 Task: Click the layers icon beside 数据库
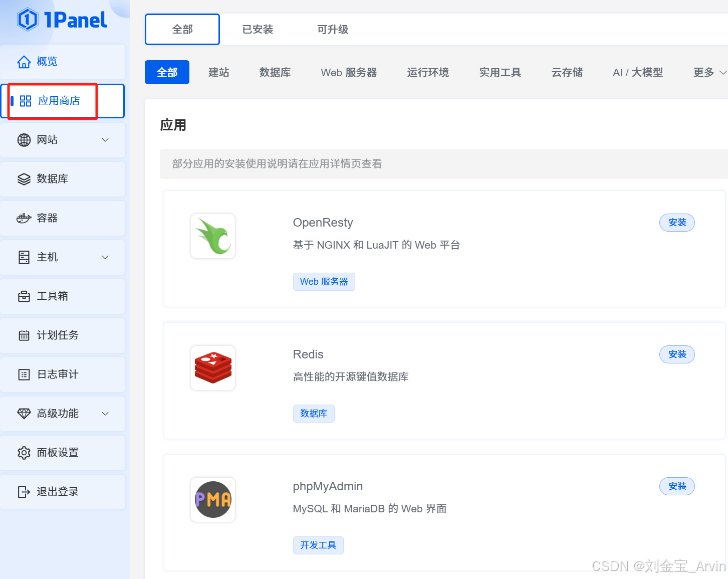24,179
